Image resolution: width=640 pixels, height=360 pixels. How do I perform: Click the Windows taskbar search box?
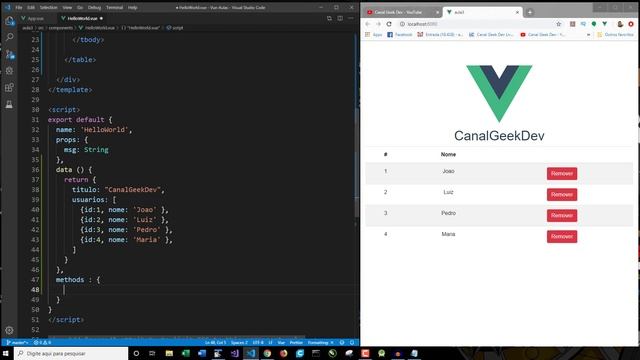click(x=71, y=353)
